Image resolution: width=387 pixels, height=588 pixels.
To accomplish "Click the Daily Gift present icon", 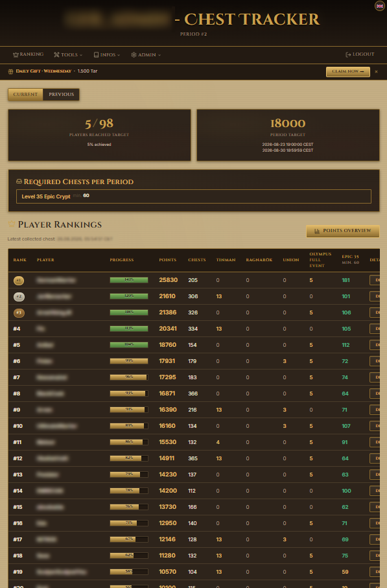I will coord(11,71).
